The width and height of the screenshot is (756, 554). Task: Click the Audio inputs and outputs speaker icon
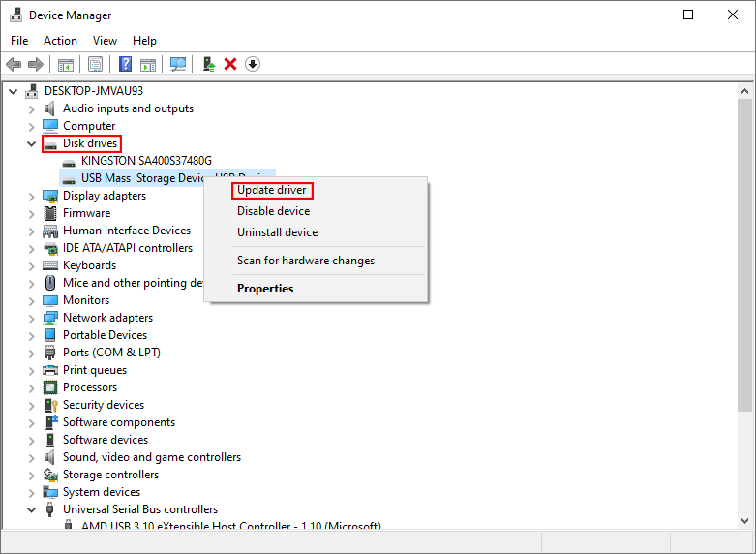pos(50,108)
